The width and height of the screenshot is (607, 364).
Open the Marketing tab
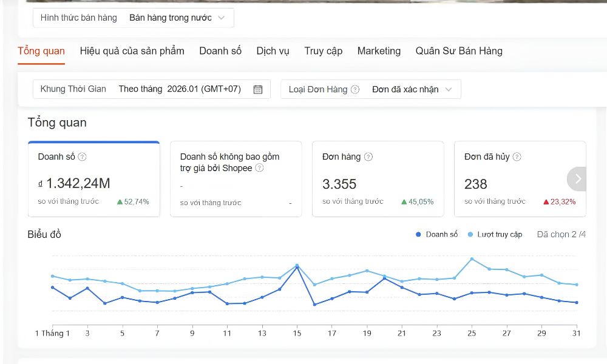tap(379, 51)
